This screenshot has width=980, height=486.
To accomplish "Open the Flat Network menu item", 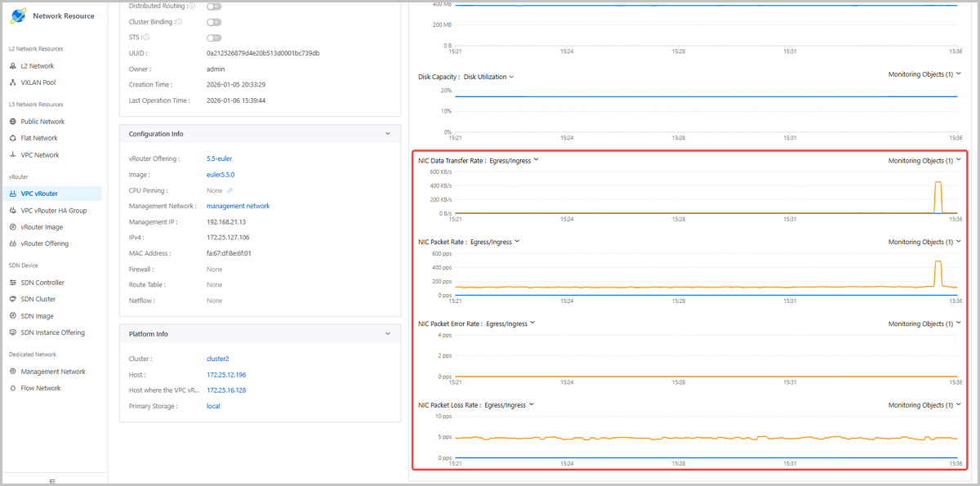I will pos(39,138).
